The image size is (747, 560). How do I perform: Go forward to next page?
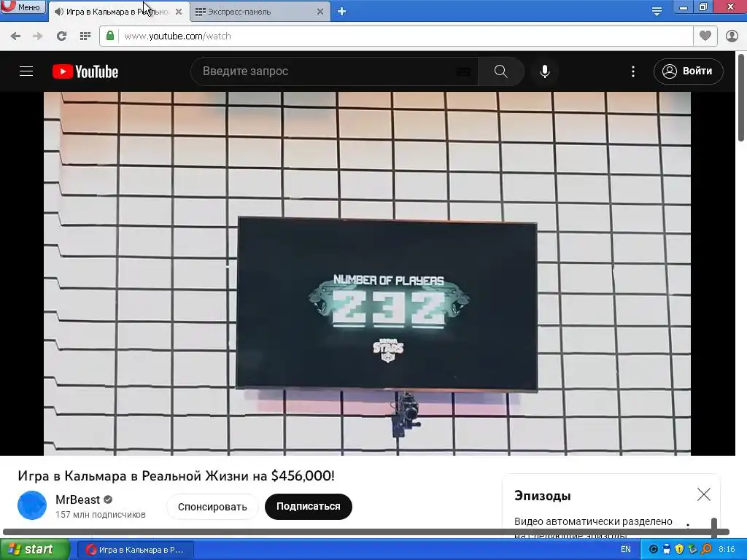38,36
